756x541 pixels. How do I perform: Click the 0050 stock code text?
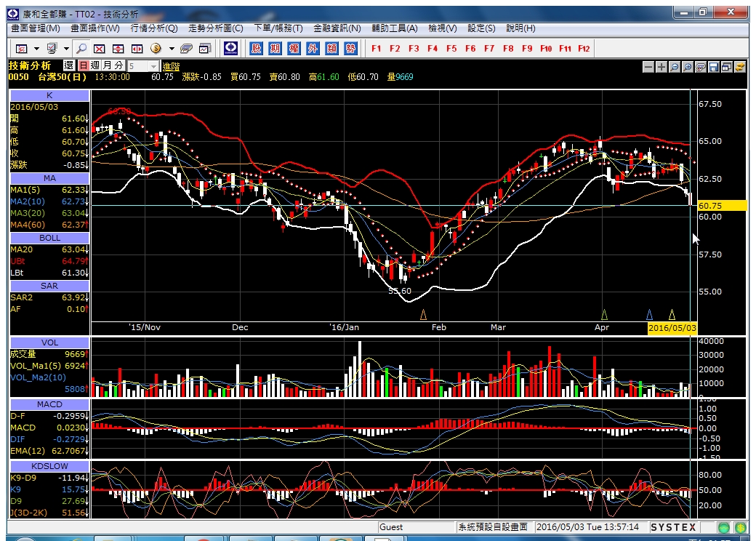click(18, 76)
